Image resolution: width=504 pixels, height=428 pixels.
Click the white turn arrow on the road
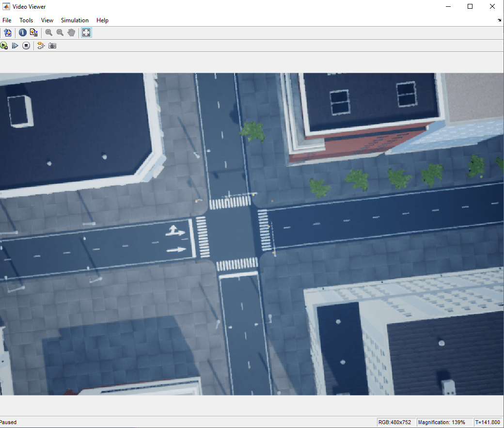(175, 231)
